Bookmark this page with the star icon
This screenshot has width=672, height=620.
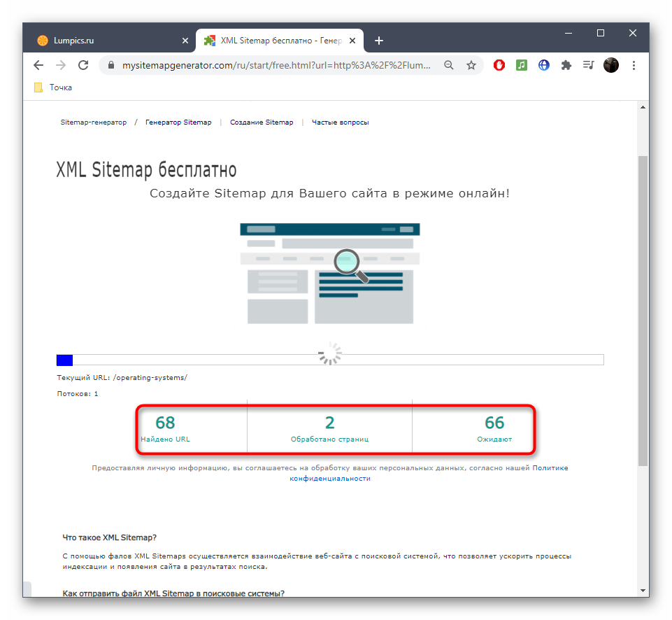tap(471, 65)
